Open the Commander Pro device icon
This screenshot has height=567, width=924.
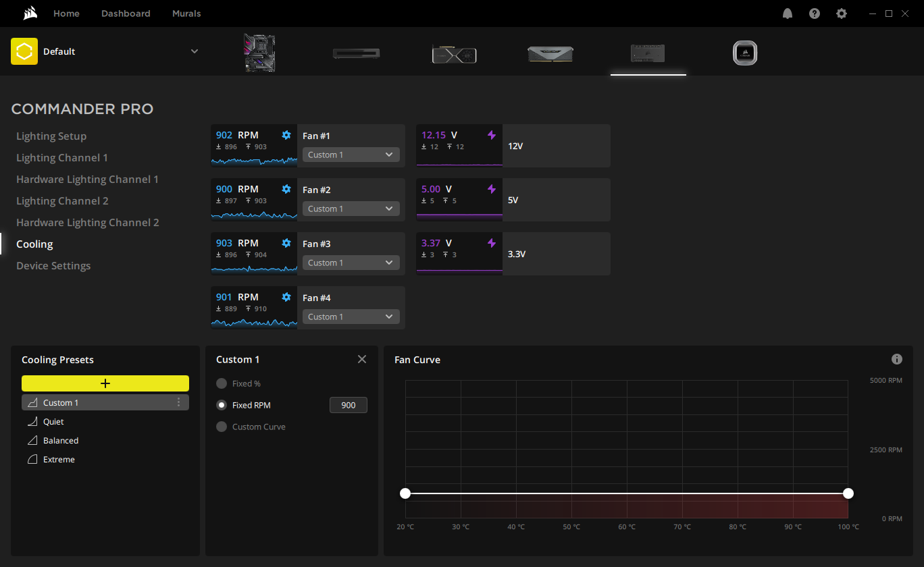(647, 53)
